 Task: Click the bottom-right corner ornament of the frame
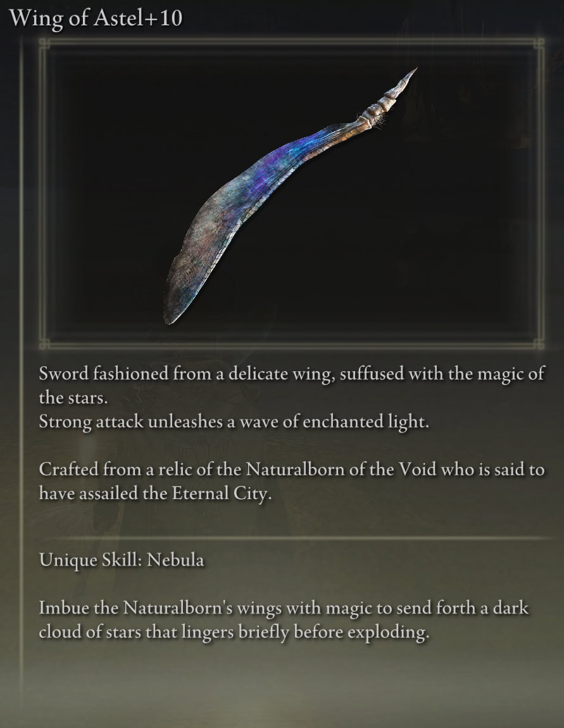tap(539, 343)
